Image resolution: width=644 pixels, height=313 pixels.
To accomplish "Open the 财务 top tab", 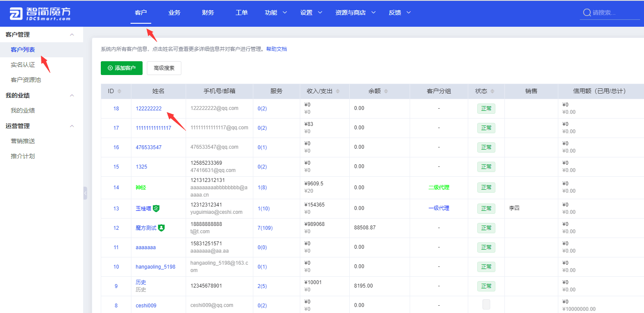I will tap(208, 13).
